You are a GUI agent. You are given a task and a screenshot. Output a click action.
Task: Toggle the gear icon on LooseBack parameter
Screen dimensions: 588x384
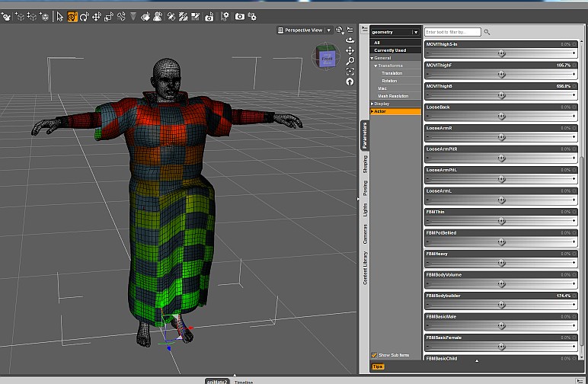(x=574, y=107)
